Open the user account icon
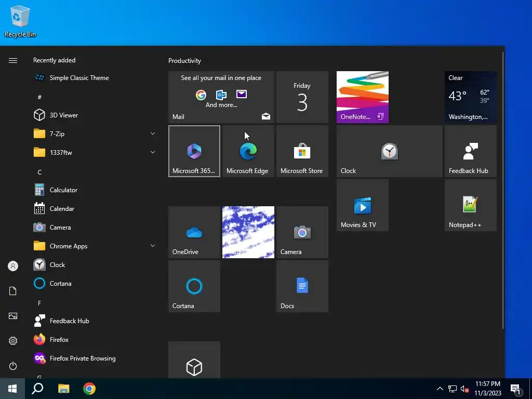The height and width of the screenshot is (399, 532). coord(13,266)
